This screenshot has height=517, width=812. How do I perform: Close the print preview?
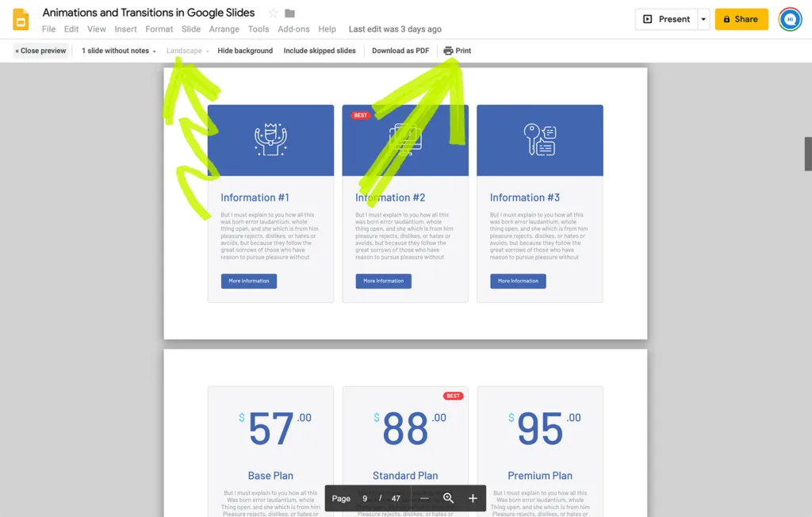point(40,51)
